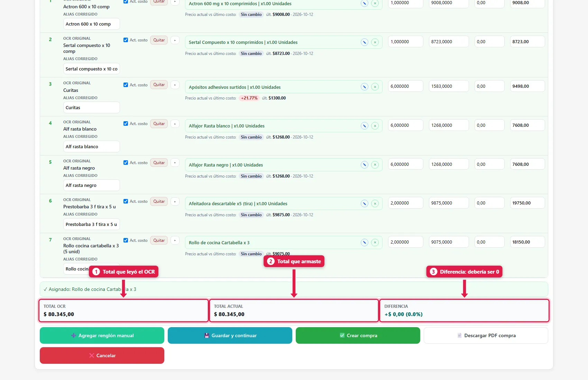Uncheck Act. costo for Alf rasta negro
Viewport: 588px width, 380px height.
coord(126,163)
